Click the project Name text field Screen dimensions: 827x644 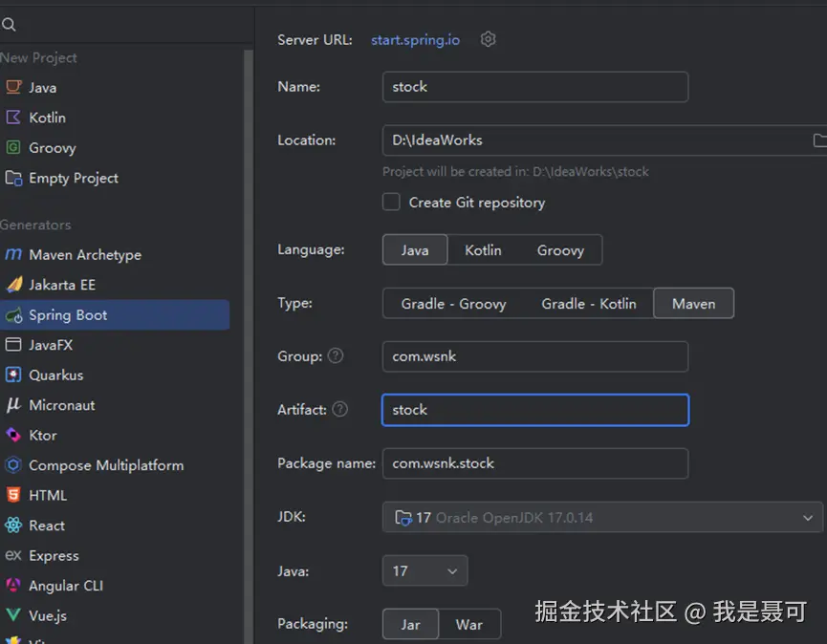click(x=534, y=87)
